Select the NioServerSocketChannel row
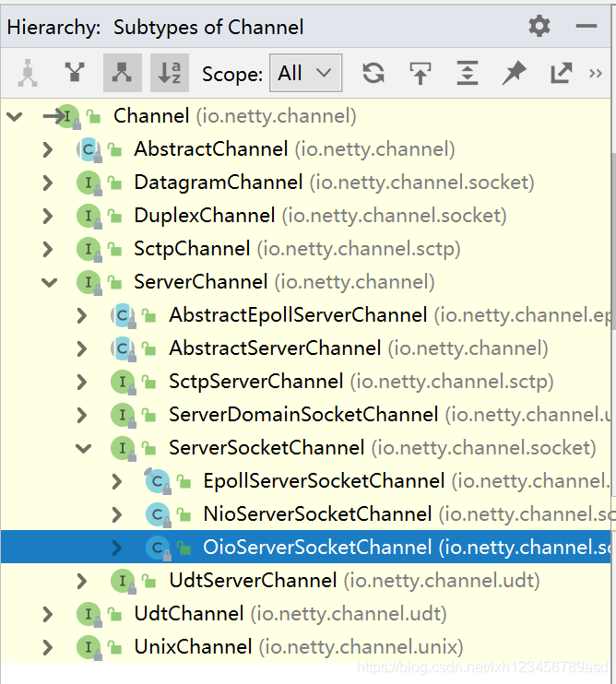This screenshot has height=684, width=616. [305, 514]
